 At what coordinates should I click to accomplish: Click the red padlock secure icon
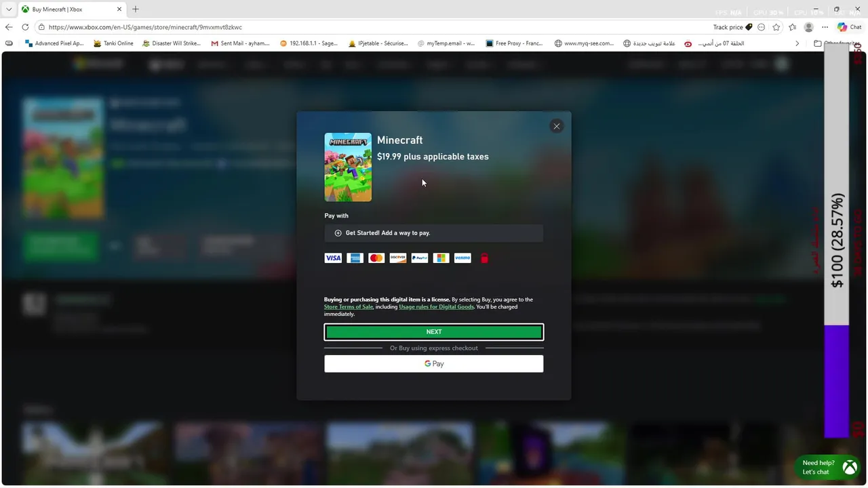coord(484,258)
